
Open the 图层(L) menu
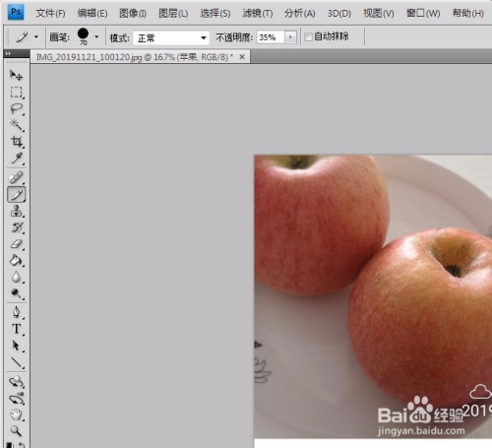[173, 14]
